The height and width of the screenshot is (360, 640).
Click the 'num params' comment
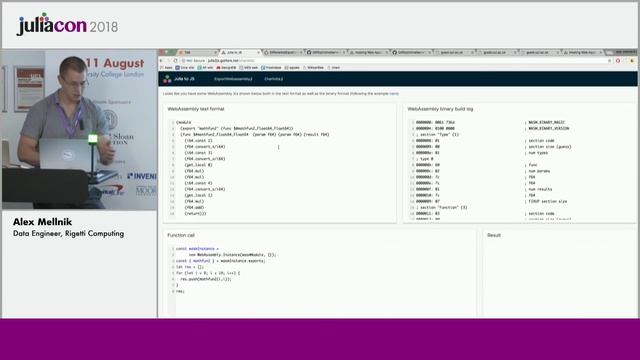click(538, 171)
